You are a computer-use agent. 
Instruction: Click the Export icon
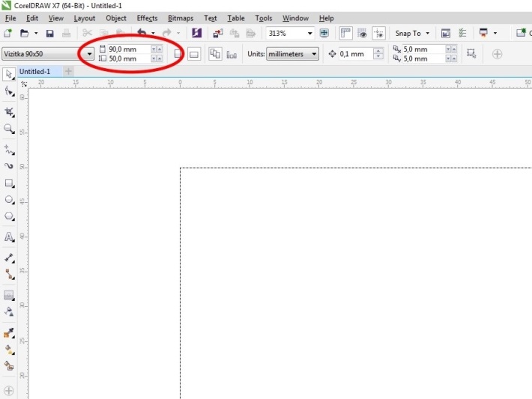coord(235,33)
